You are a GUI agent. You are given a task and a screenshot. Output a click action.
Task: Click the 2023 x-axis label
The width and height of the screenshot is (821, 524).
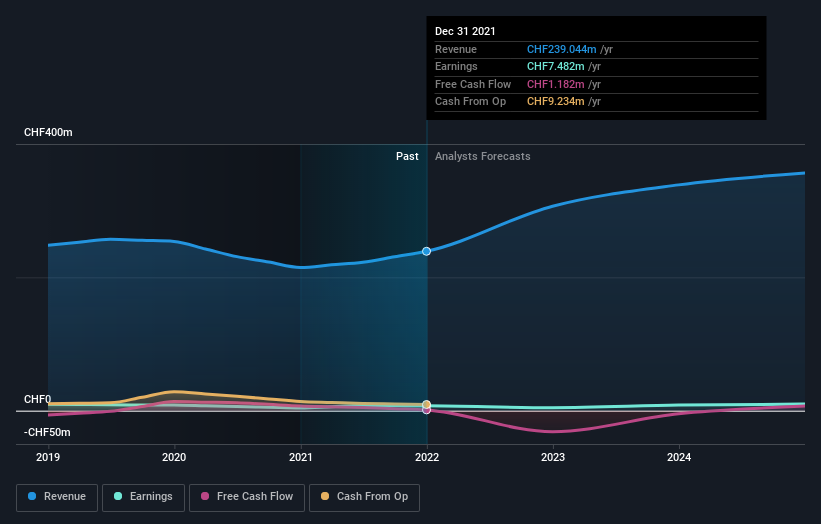[553, 458]
